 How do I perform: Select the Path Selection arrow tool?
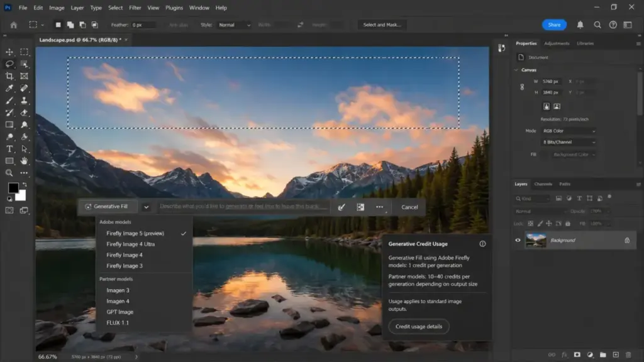pyautogui.click(x=25, y=149)
